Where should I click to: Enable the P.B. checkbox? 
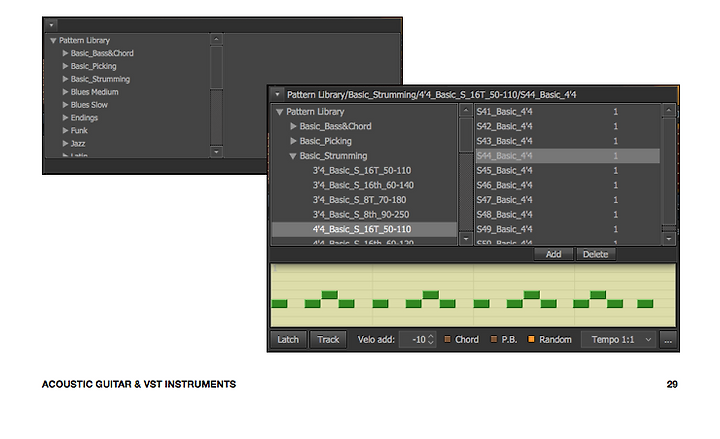(494, 339)
